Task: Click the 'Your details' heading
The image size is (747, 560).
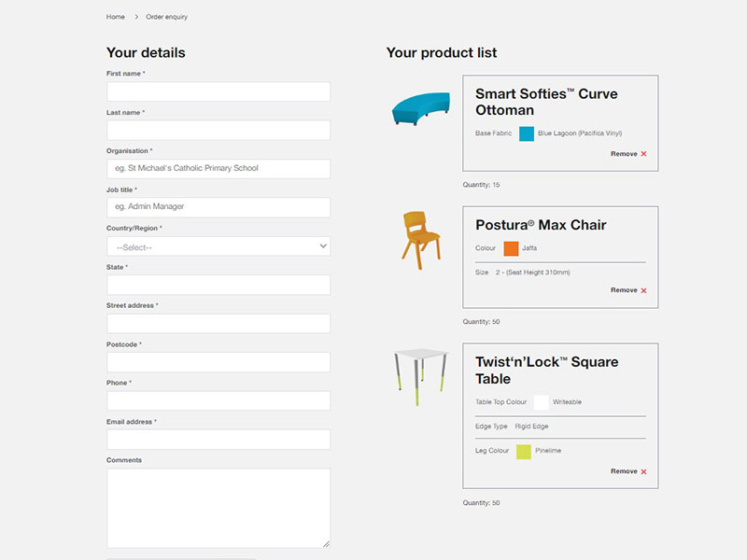Action: 146,52
